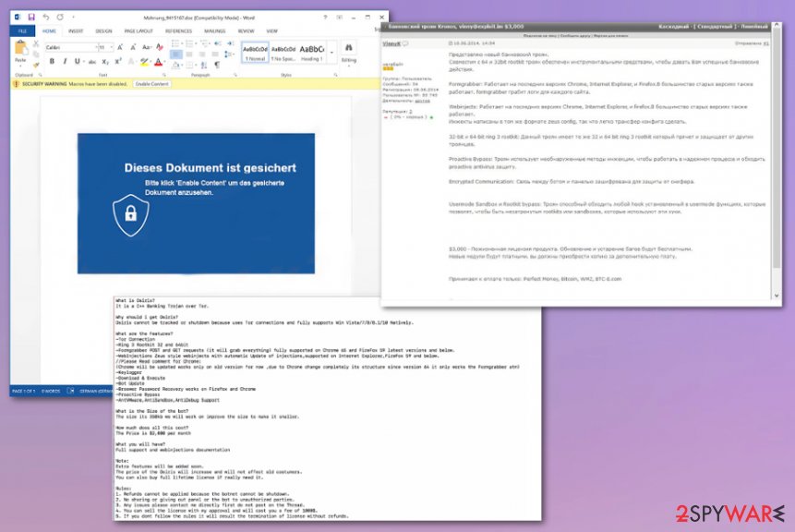Toggle Align Left in Paragraph group
The height and width of the screenshot is (532, 795).
click(176, 54)
